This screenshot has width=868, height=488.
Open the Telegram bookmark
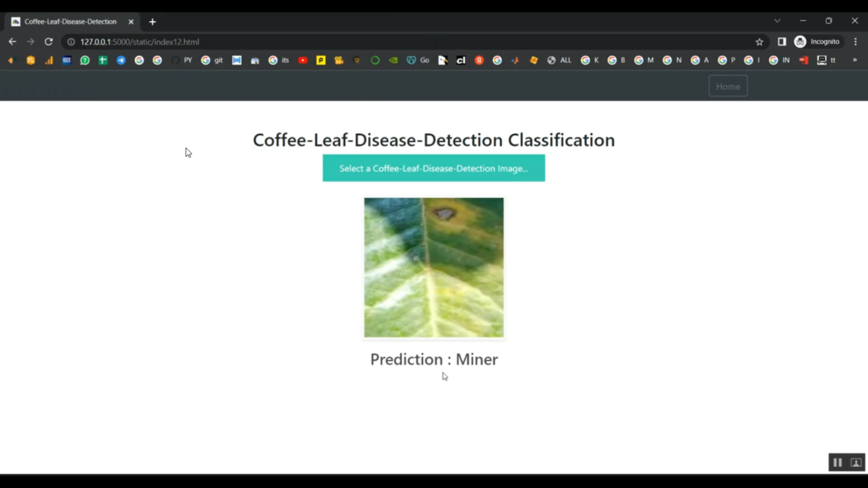(x=121, y=60)
